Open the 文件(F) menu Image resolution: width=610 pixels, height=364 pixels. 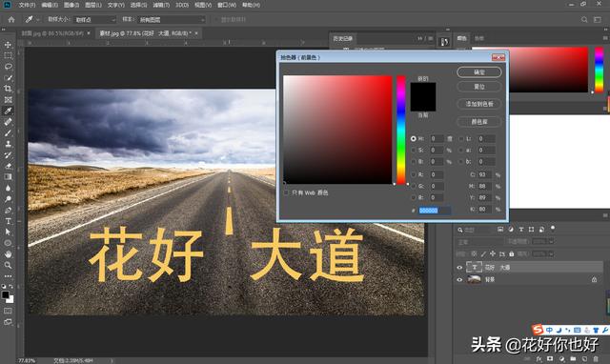pos(27,5)
